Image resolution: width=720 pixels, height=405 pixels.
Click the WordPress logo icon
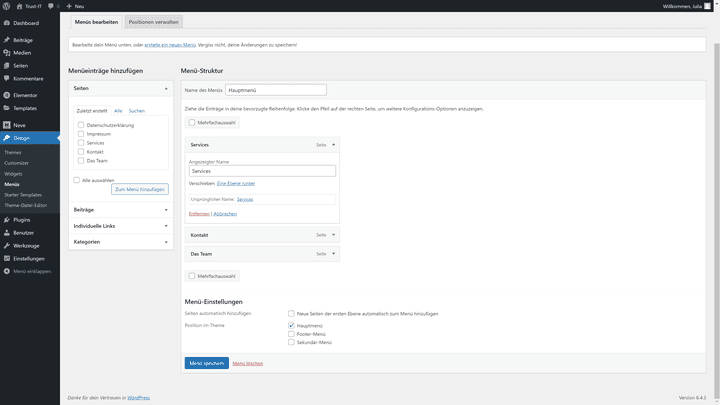click(x=6, y=6)
